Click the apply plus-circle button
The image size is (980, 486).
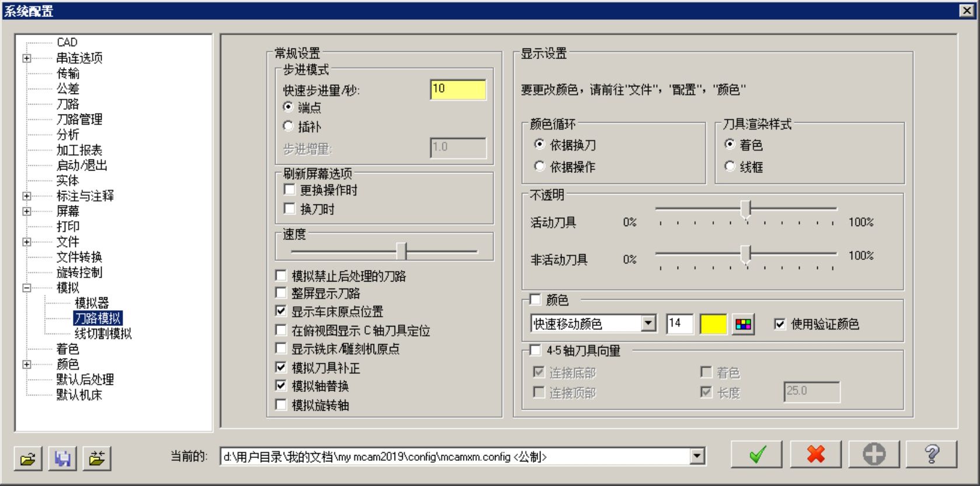click(874, 454)
